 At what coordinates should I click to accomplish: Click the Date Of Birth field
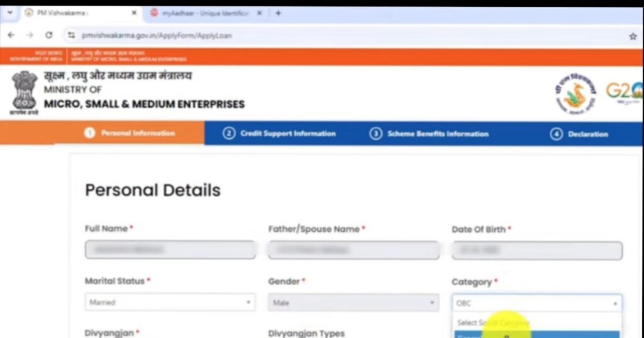click(537, 251)
